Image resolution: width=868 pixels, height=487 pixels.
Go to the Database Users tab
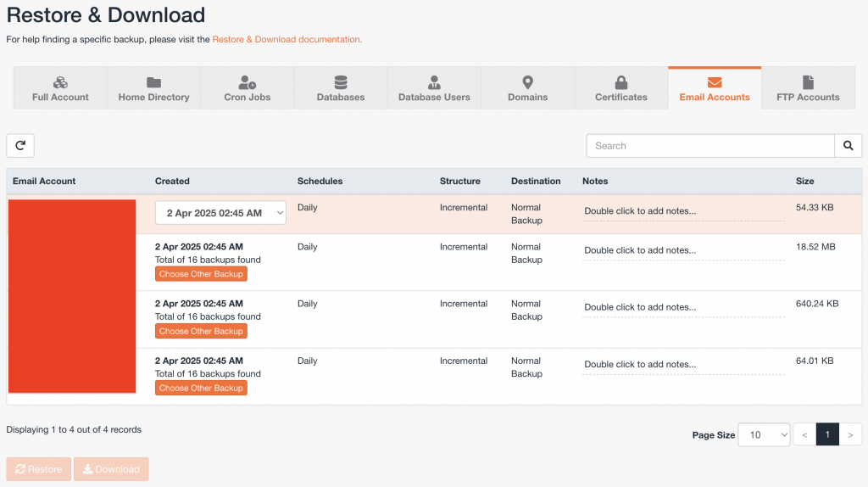(435, 88)
